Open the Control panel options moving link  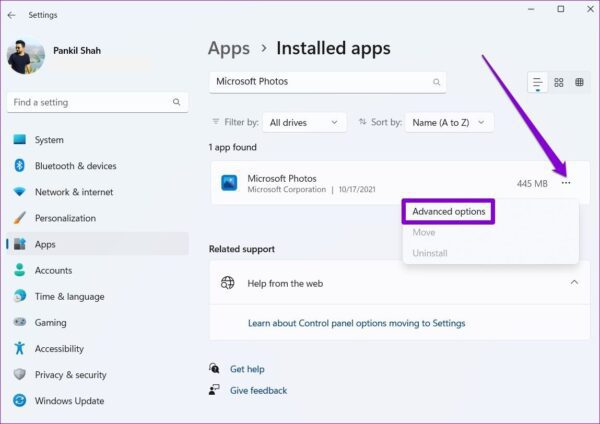point(357,323)
